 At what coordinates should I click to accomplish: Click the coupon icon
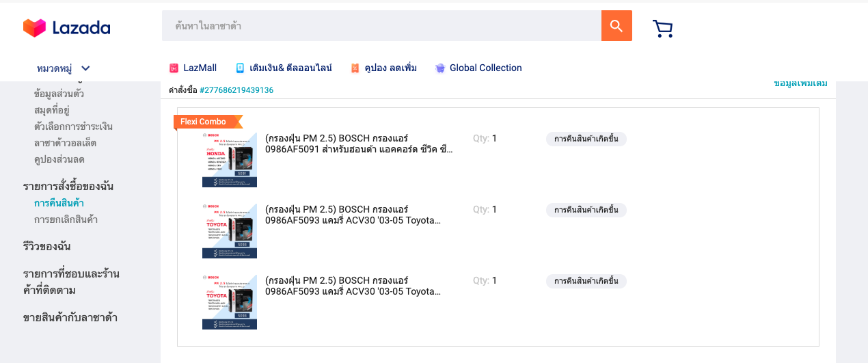(x=355, y=68)
